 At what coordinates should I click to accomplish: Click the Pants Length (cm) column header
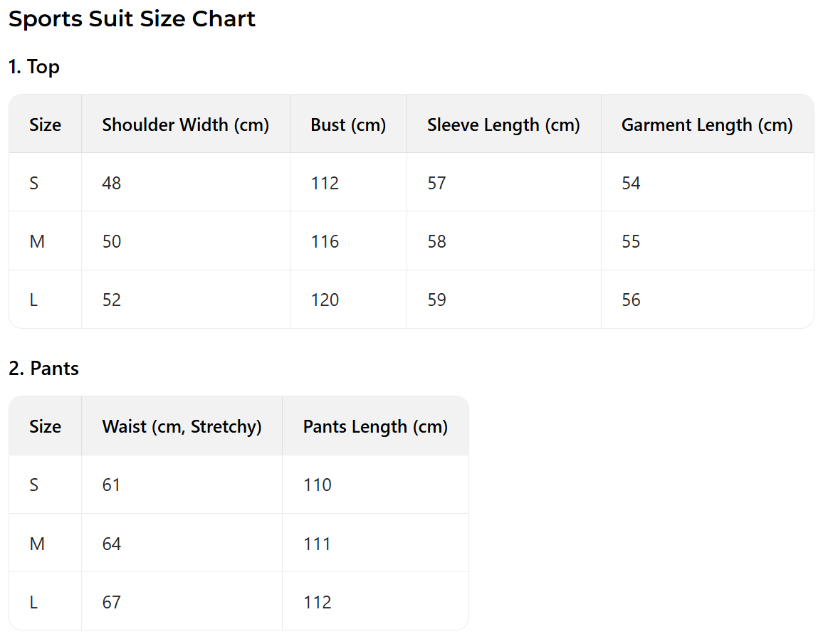click(x=375, y=426)
